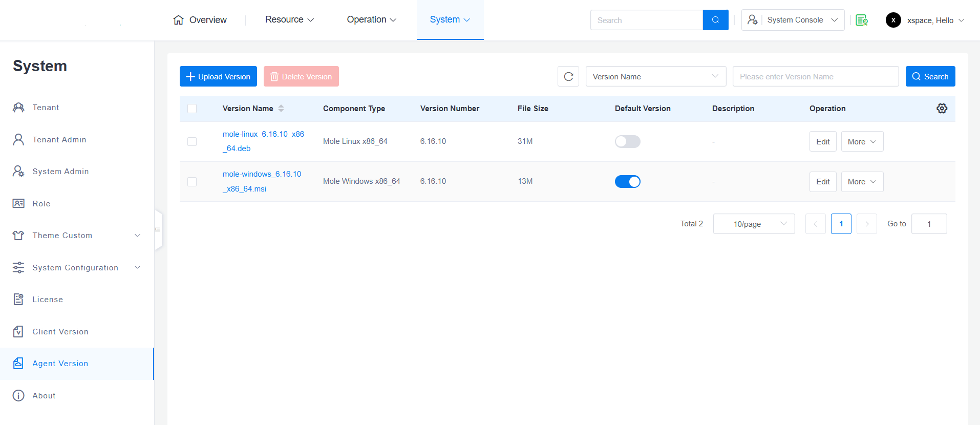
Task: Open License page from sidebar icon
Action: coord(18,300)
